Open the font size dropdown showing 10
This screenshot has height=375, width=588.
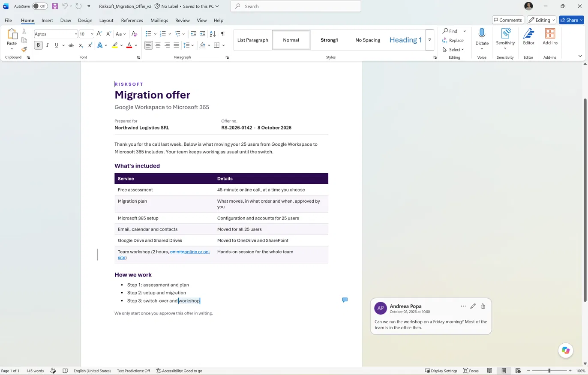92,34
